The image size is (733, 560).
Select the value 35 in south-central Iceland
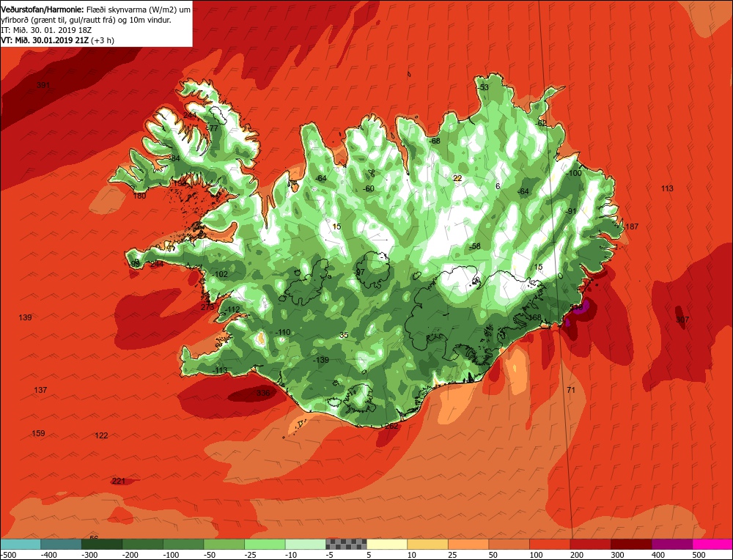(344, 335)
